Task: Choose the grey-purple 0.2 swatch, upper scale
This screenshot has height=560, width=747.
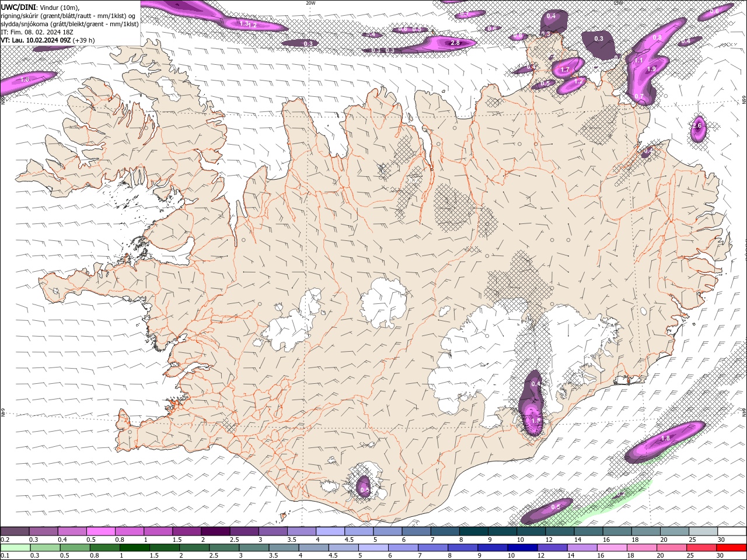Action: tap(15, 531)
